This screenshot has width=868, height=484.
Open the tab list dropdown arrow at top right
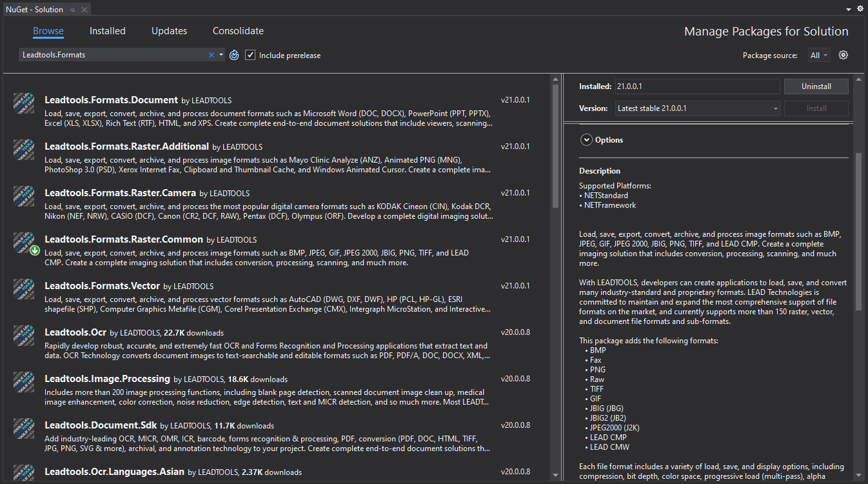849,10
